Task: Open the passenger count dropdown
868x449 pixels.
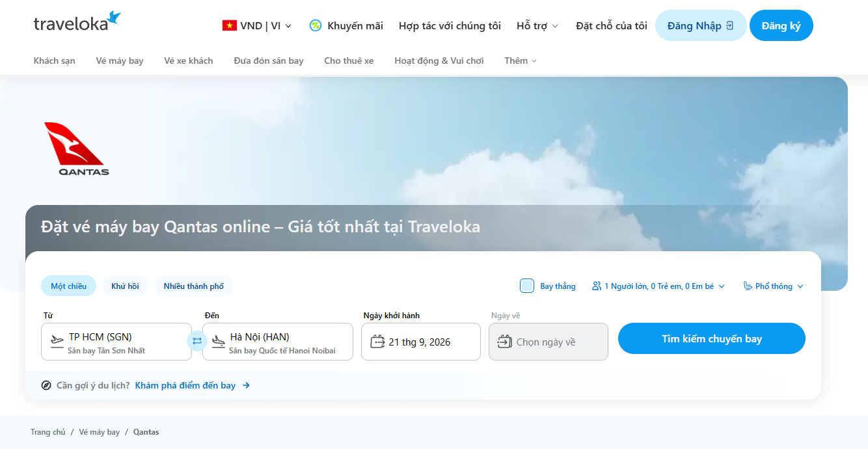Action: [658, 286]
